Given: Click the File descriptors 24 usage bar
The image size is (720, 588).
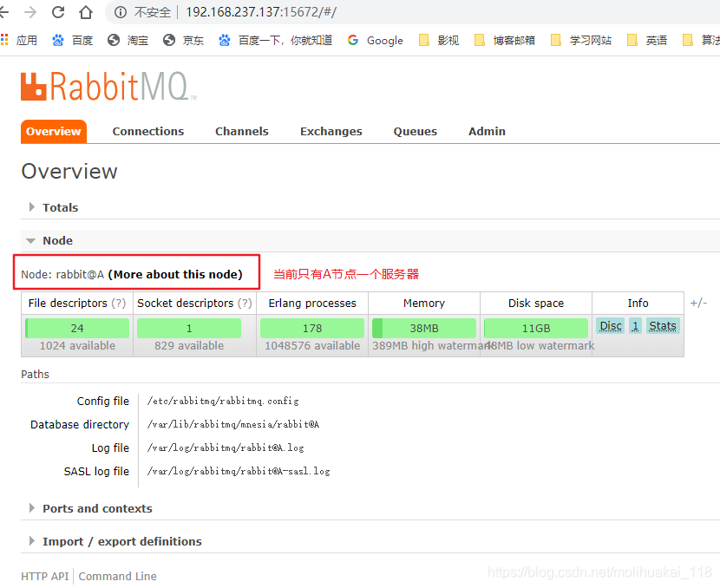Looking at the screenshot, I should pos(77,328).
